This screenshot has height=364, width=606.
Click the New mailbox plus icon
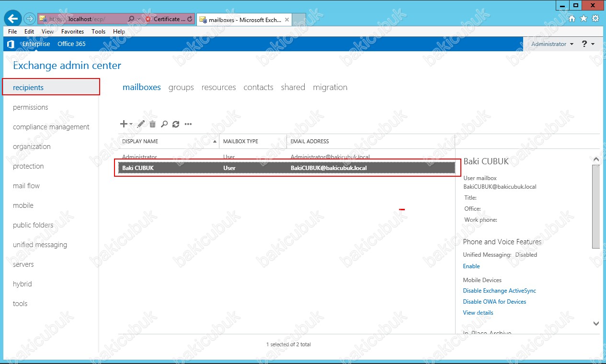[124, 124]
